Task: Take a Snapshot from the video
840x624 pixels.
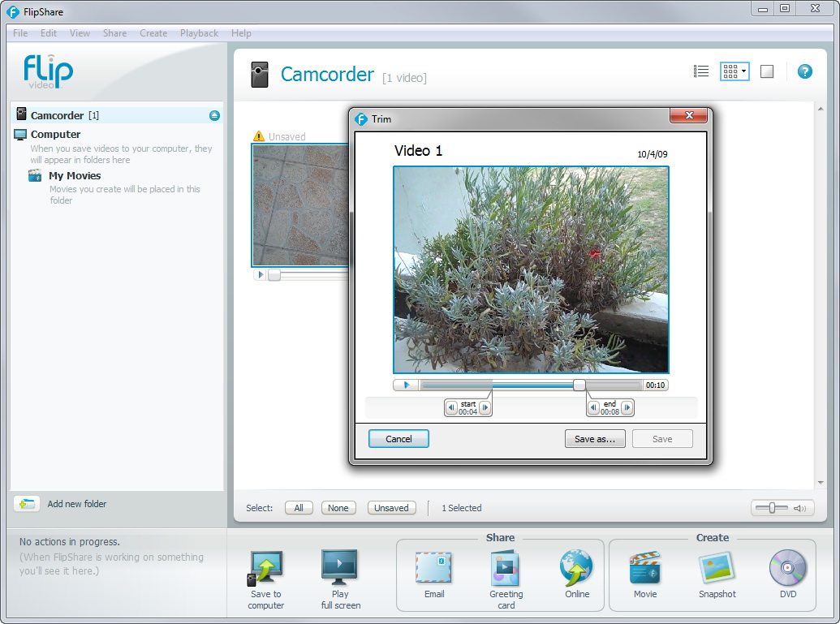Action: click(x=717, y=570)
